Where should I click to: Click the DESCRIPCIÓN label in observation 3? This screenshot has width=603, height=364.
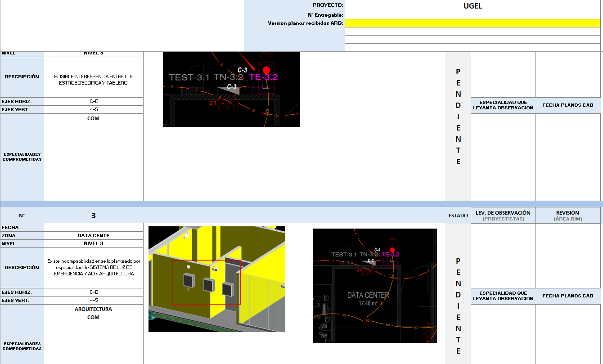click(x=22, y=267)
